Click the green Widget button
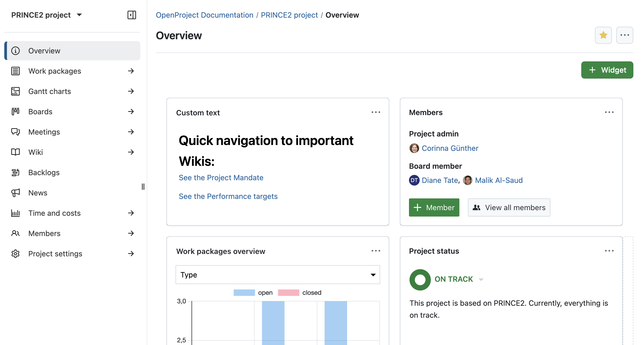The height and width of the screenshot is (345, 644). pos(607,70)
